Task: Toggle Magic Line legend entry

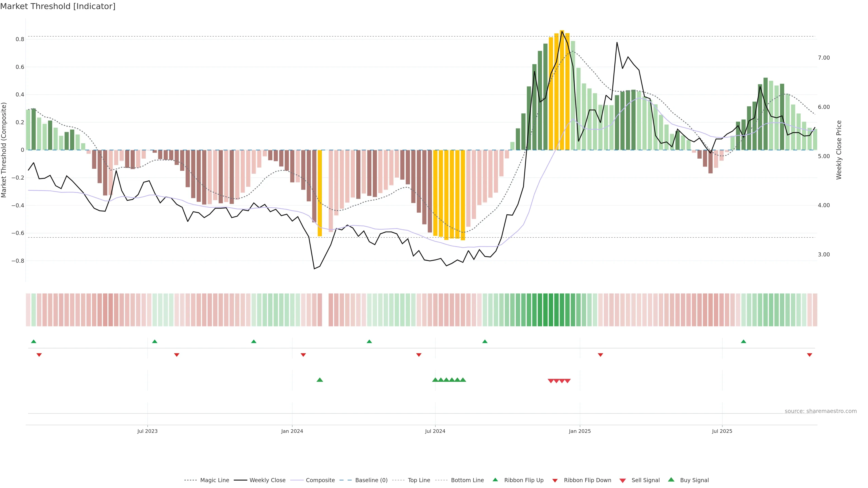Action: pos(214,480)
